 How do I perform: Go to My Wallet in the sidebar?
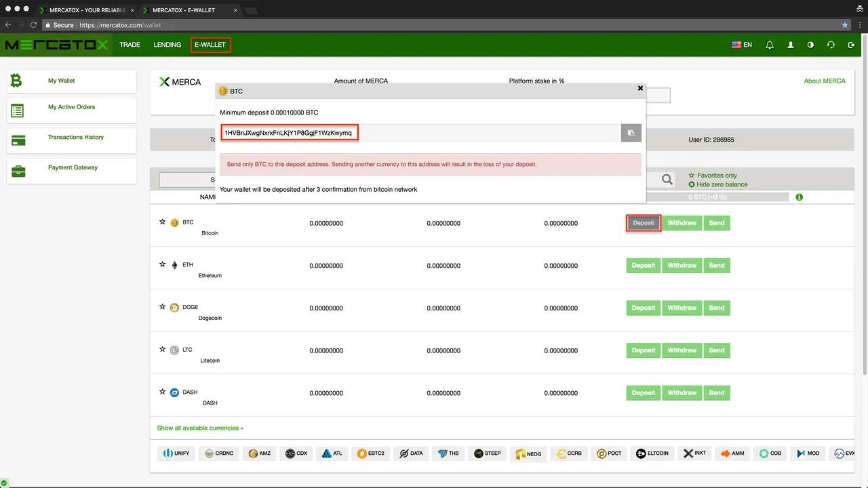(x=71, y=81)
